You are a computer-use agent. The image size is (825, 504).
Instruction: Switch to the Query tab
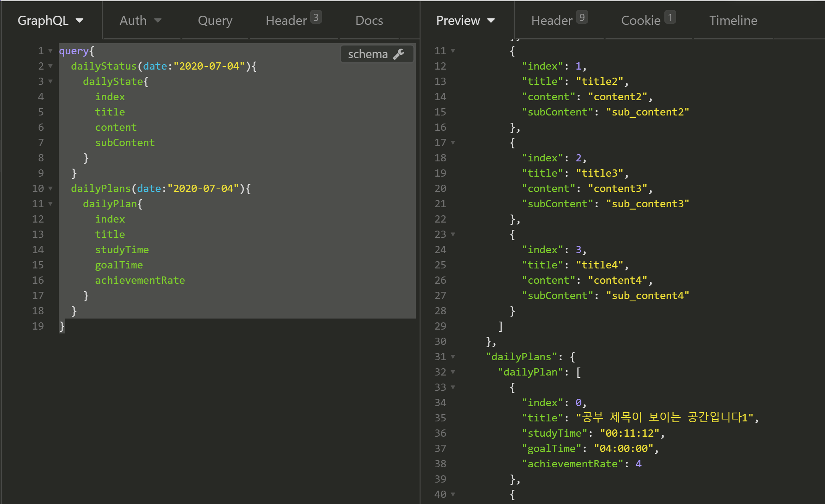coord(215,20)
